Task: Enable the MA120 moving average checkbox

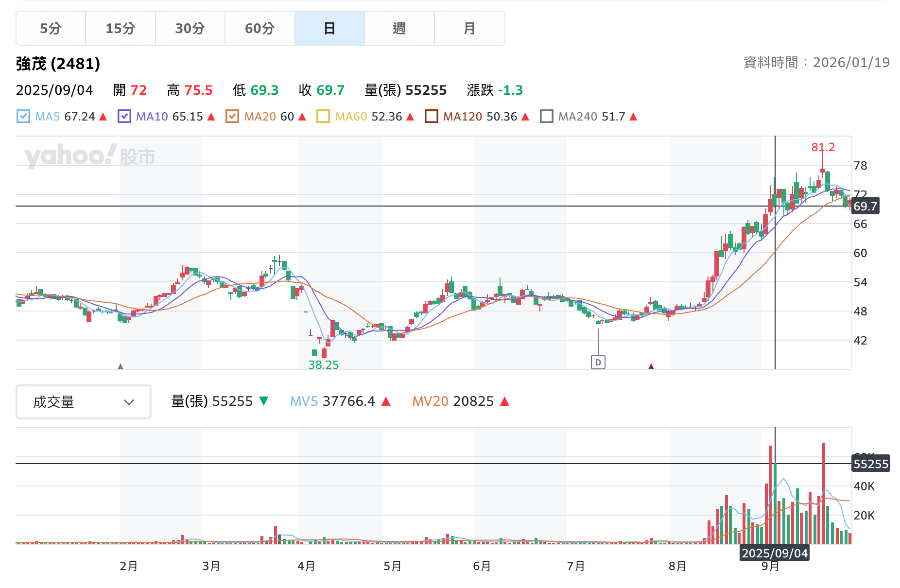Action: point(431,117)
